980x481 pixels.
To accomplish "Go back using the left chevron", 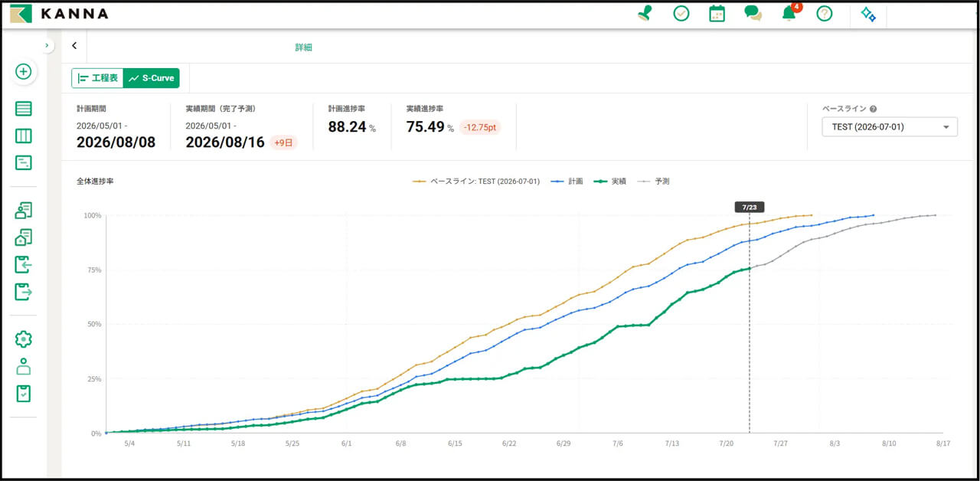I will (74, 46).
